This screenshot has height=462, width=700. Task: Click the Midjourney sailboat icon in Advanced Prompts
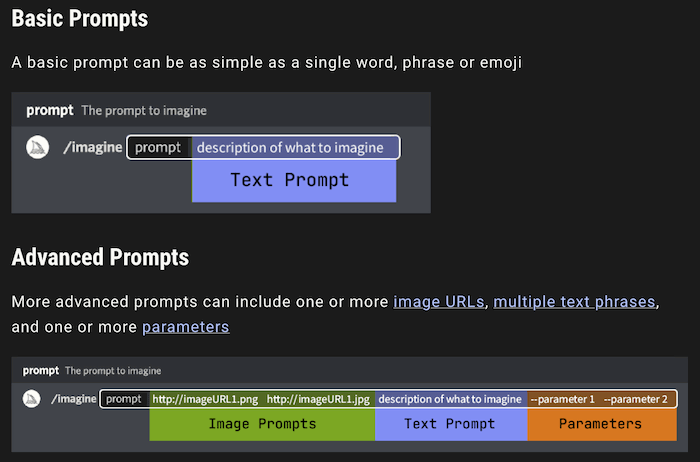coord(33,399)
